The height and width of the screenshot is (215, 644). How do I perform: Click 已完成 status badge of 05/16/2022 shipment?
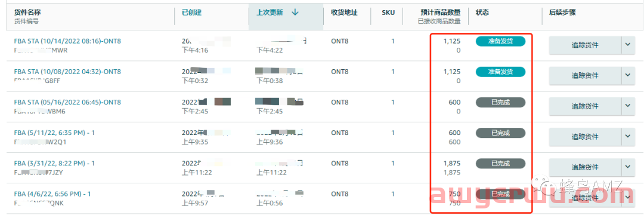click(x=501, y=102)
